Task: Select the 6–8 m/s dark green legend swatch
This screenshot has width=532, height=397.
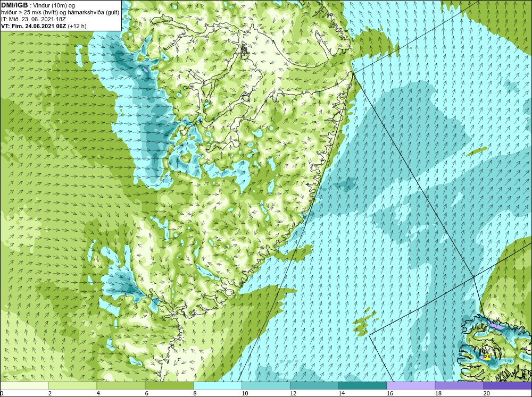Action: (169, 385)
